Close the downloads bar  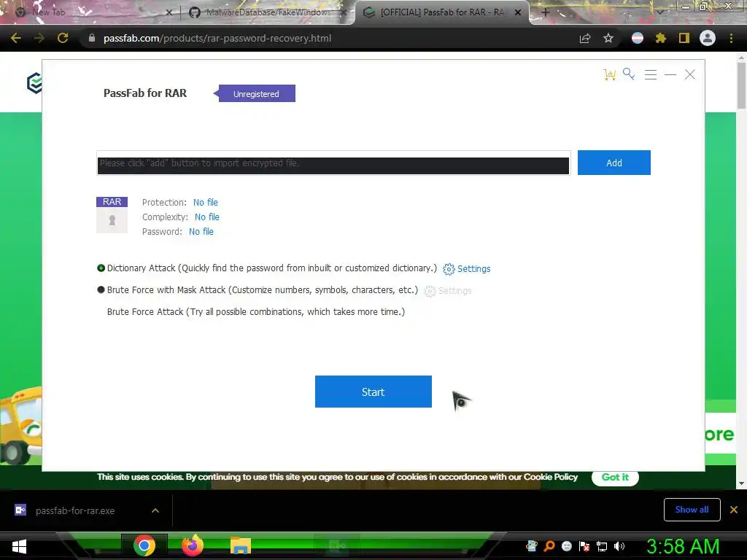(734, 510)
